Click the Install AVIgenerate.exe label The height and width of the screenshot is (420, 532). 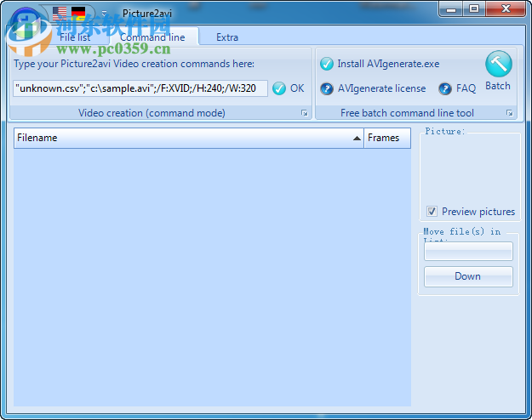pos(388,64)
